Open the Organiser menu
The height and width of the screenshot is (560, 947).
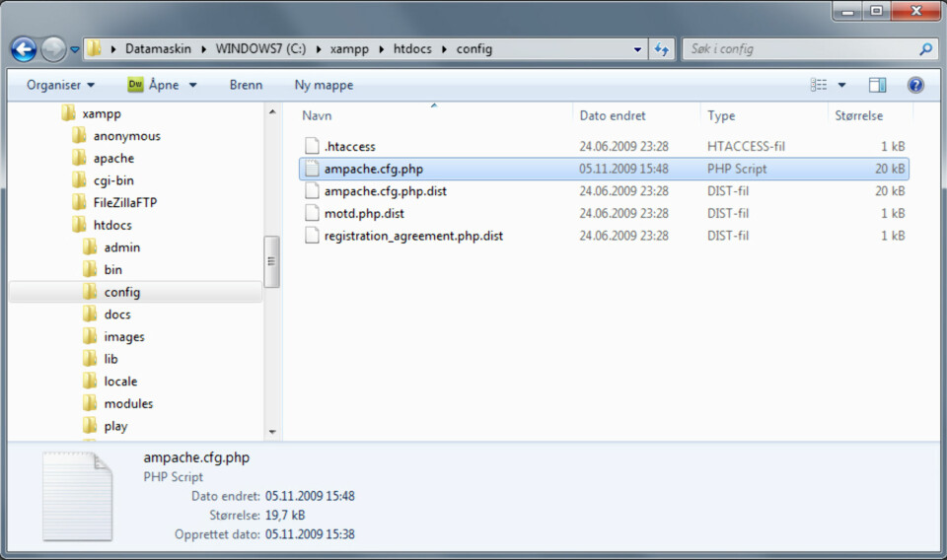coord(60,85)
